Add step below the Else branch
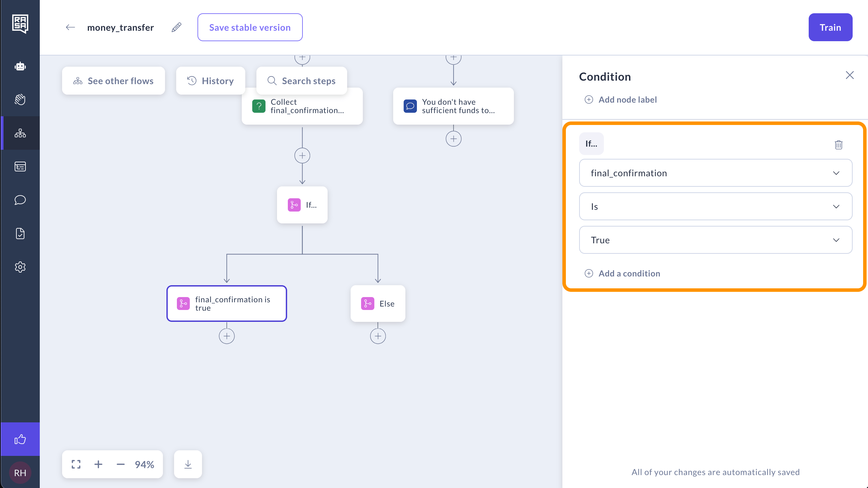868x488 pixels. [x=378, y=336]
